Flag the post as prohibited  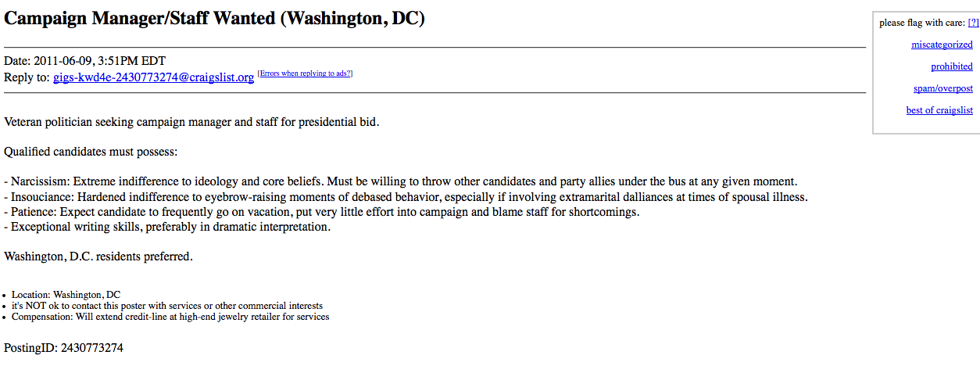click(951, 66)
